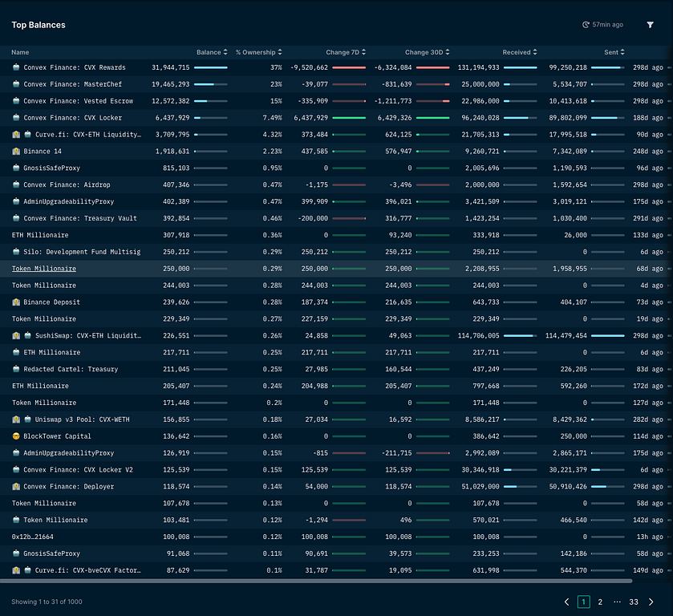Click the exchange building icon beside Binance 14
The image size is (673, 616).
[16, 152]
